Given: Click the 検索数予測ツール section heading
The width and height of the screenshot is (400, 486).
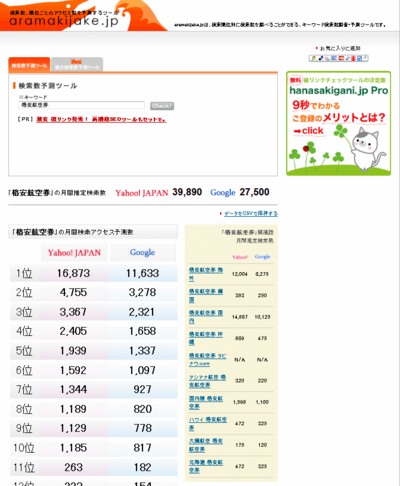Looking at the screenshot, I should pyautogui.click(x=48, y=86).
